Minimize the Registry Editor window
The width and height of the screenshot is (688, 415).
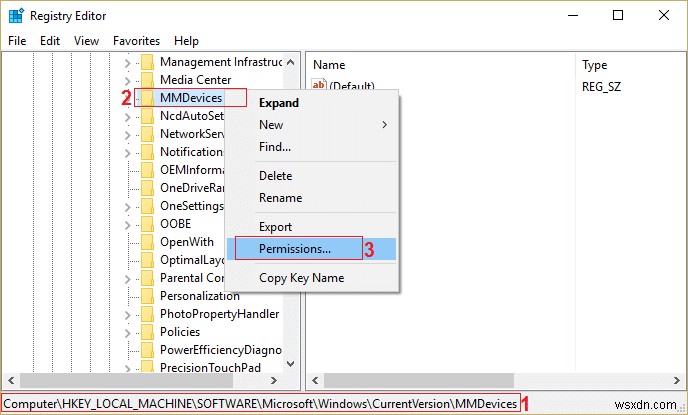click(x=573, y=15)
